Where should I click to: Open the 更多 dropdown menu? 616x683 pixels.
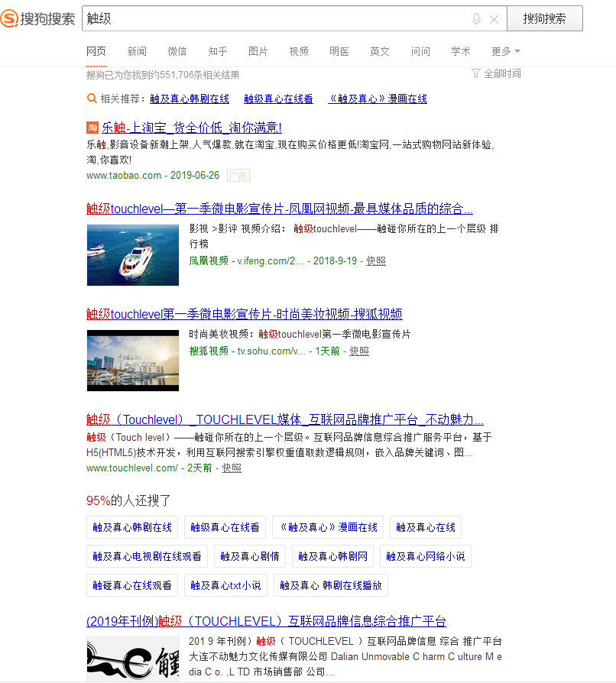coord(506,51)
